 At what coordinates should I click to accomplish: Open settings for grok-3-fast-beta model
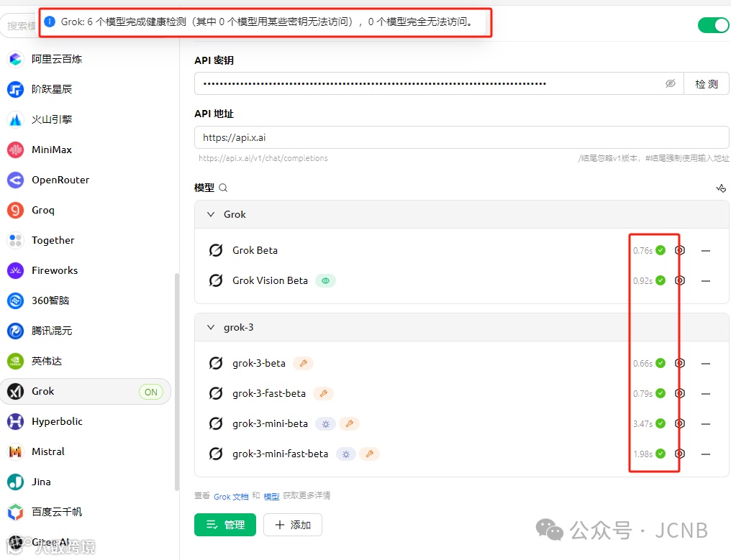tap(680, 393)
